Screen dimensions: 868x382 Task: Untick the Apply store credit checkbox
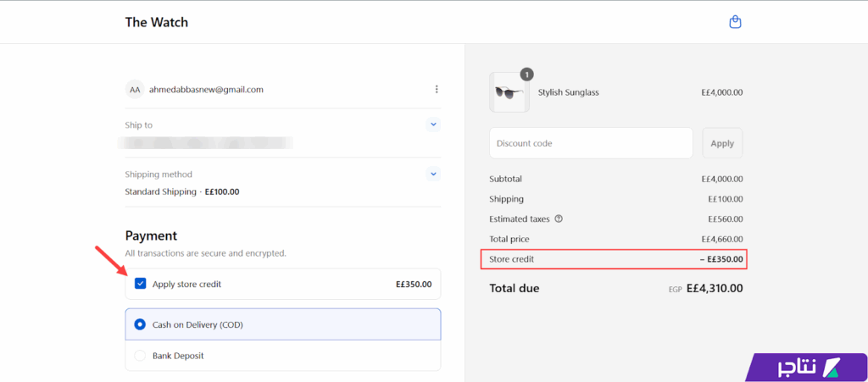(x=141, y=284)
